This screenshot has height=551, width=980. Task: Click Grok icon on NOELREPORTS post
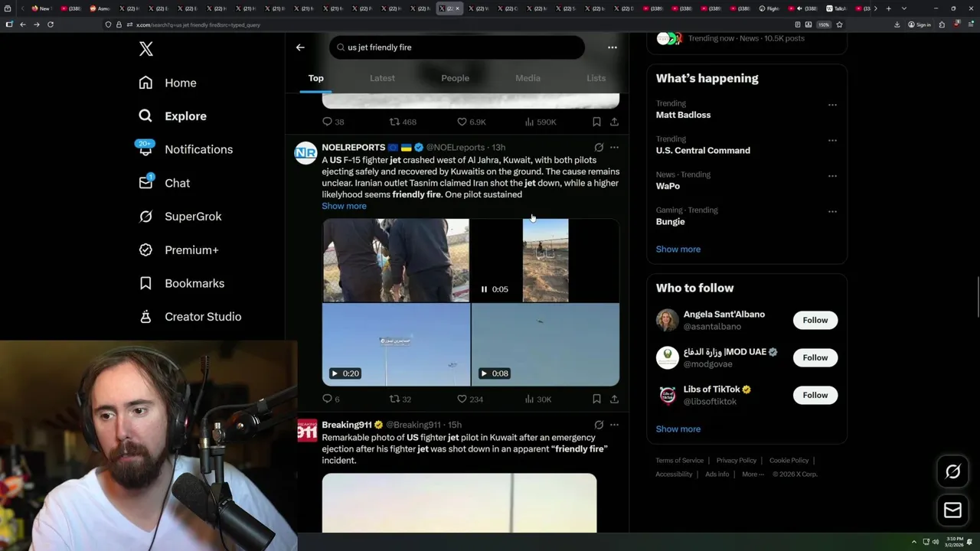click(599, 148)
